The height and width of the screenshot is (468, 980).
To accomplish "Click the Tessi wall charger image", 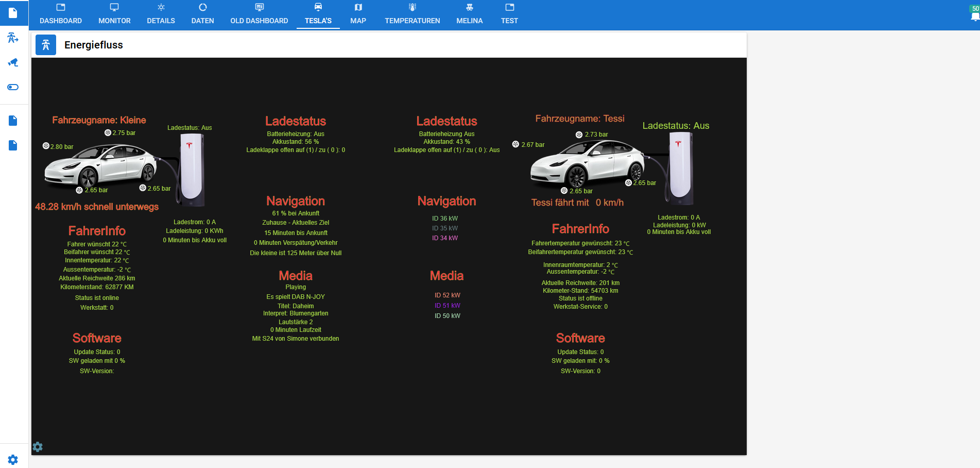I will (x=680, y=168).
